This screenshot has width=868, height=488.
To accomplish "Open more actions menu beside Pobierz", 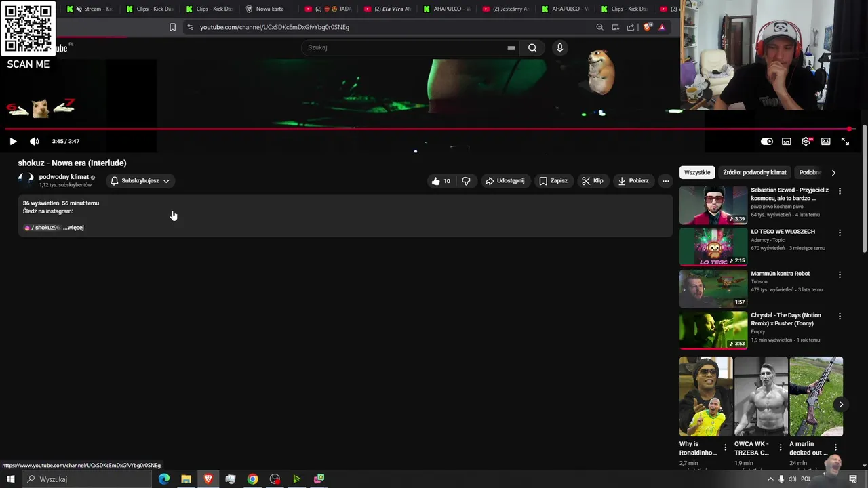I will [665, 181].
